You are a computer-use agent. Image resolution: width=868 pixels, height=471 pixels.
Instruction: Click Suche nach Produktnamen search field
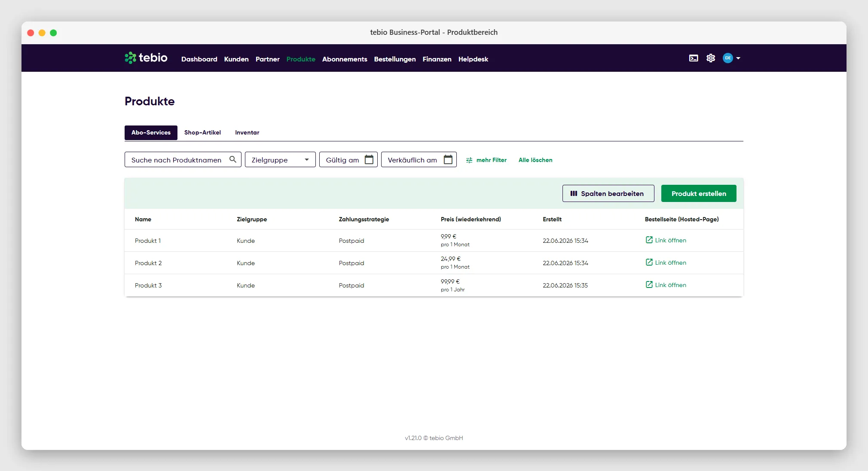pos(183,159)
